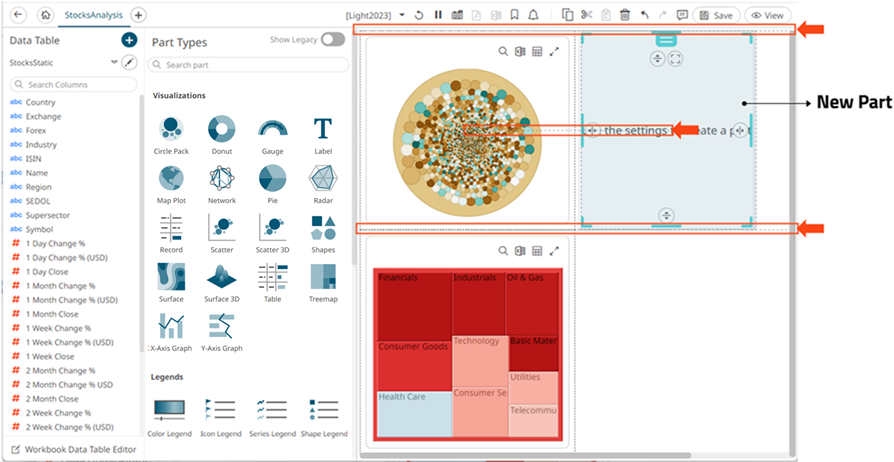This screenshot has width=894, height=462.
Task: Click the Search Columns input field
Action: pos(74,84)
